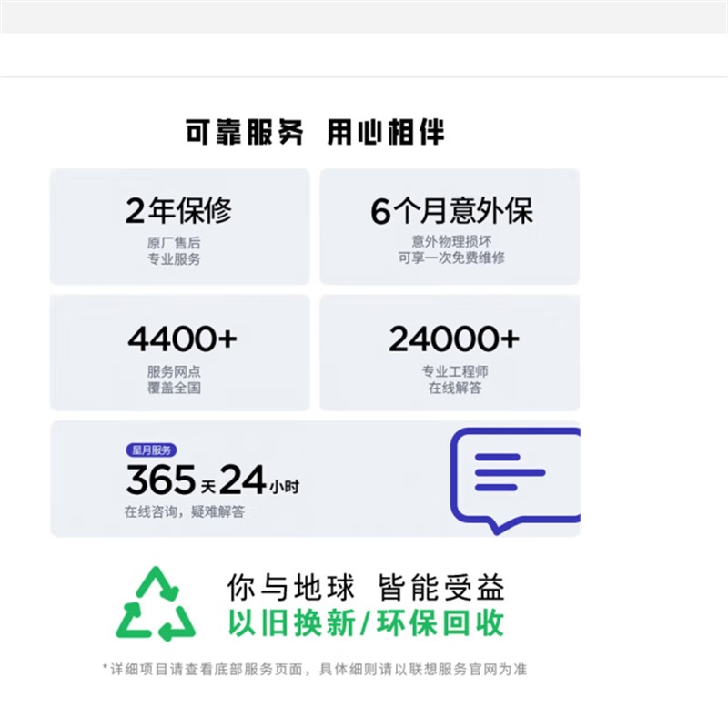This screenshot has width=728, height=728.
Task: Click the gray bar at page top
Action: [364, 16]
